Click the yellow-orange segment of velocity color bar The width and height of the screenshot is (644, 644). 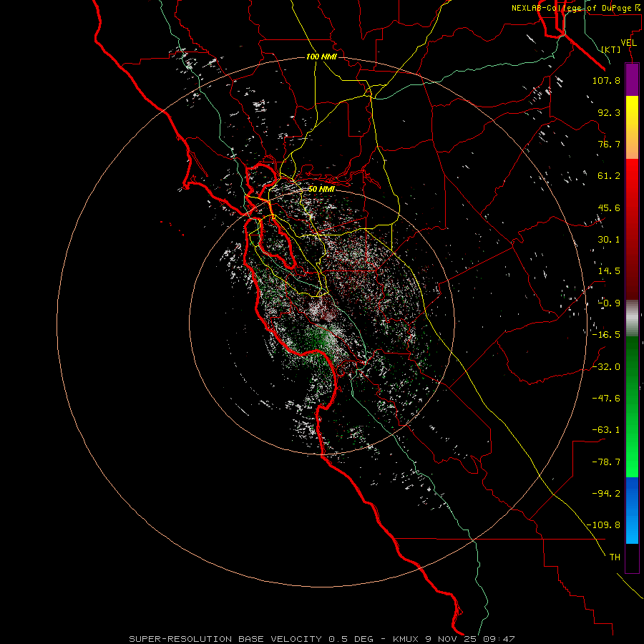(x=632, y=127)
